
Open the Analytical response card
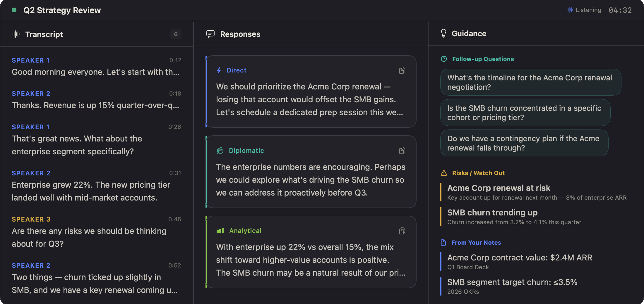tap(311, 252)
